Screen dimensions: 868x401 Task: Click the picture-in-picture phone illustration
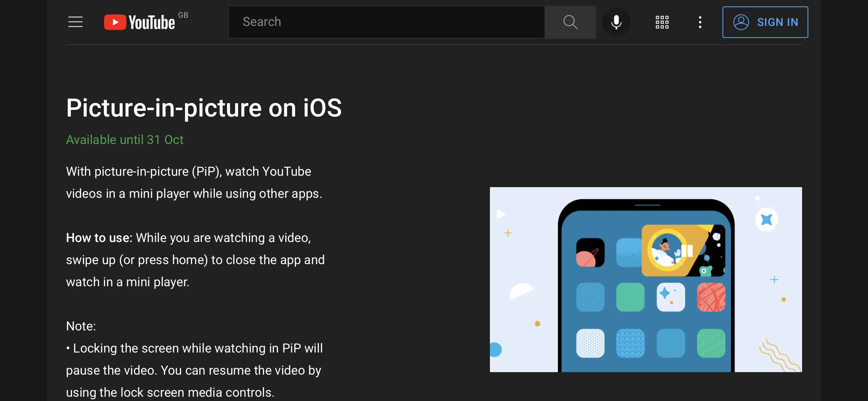(646, 279)
